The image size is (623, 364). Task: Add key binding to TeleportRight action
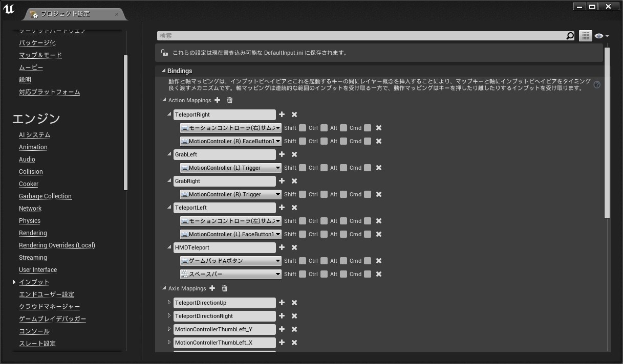click(x=282, y=115)
